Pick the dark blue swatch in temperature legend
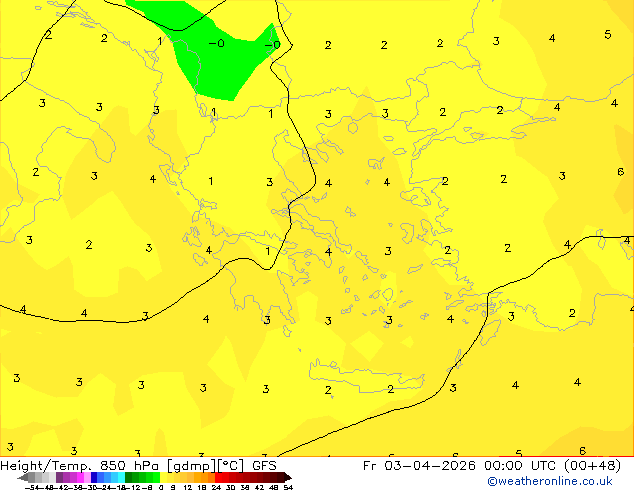Image resolution: width=634 pixels, height=490 pixels. tap(94, 477)
